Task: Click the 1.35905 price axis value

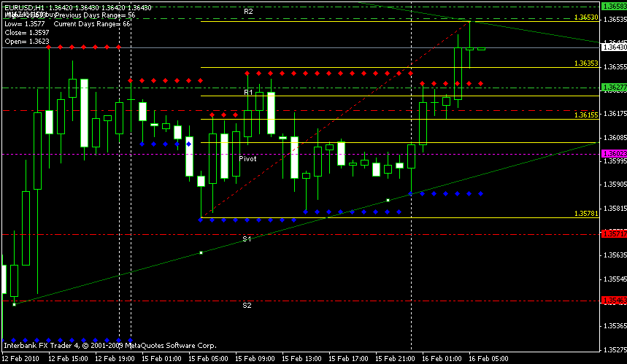Action: [x=615, y=185]
